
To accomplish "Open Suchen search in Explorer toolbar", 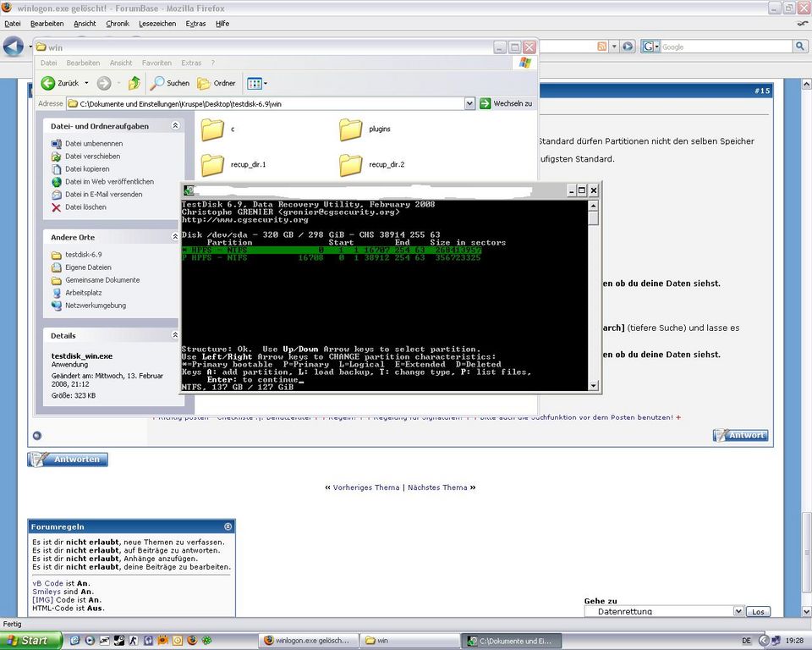I will pos(170,83).
